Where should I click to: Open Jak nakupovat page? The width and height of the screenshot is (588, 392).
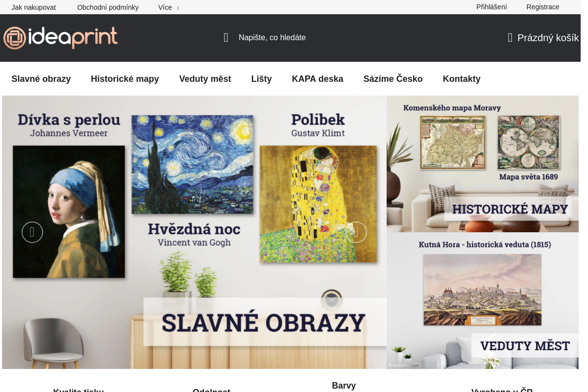click(34, 7)
